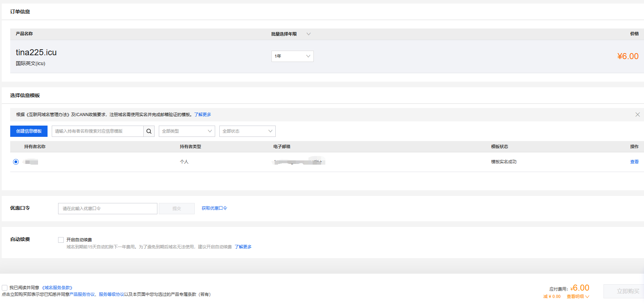The width and height of the screenshot is (644, 305).
Task: Click 创建信息模板 button
Action: [29, 131]
